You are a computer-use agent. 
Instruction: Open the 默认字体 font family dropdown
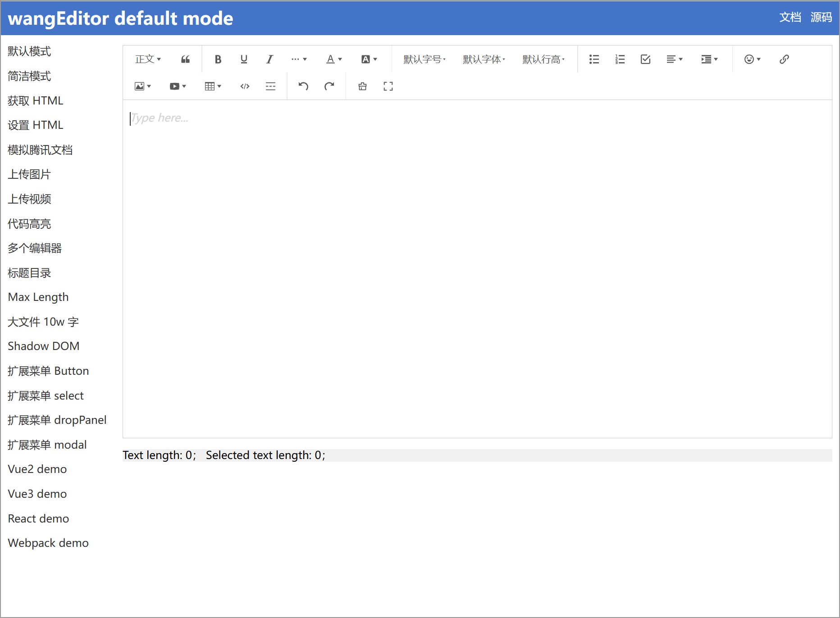[484, 59]
